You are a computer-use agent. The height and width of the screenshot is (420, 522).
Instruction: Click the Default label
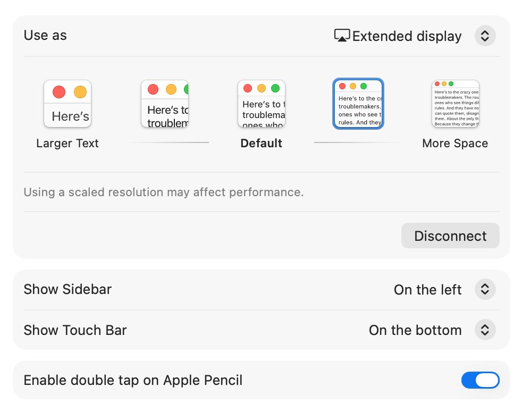coord(262,143)
